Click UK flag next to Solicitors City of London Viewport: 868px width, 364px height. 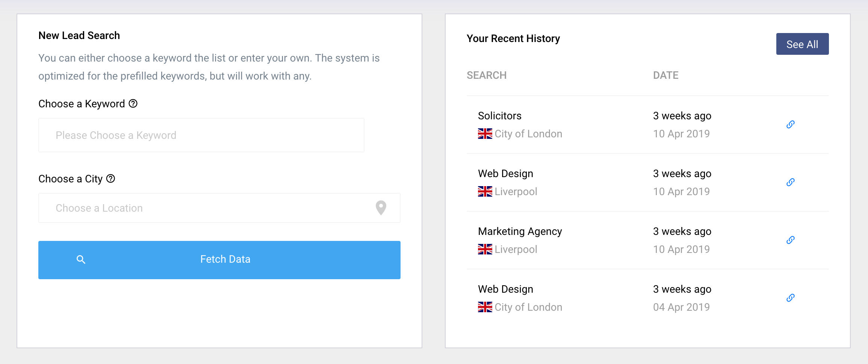coord(485,134)
